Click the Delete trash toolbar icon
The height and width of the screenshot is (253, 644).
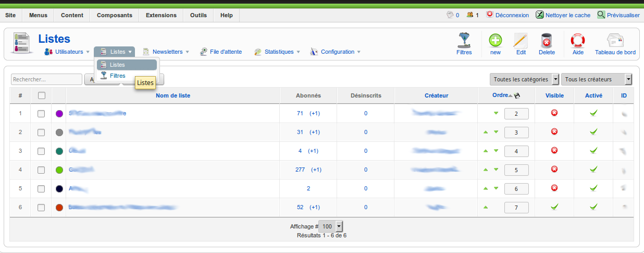[x=547, y=40]
